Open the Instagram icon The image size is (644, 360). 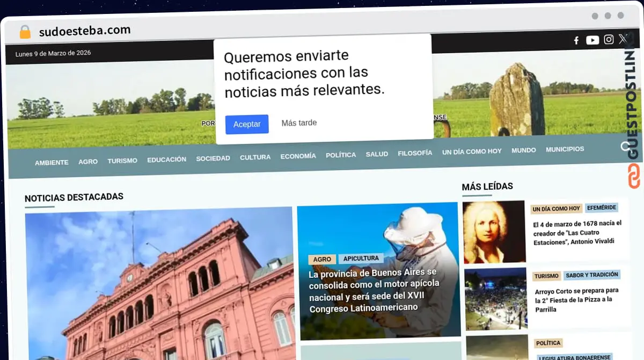pos(608,40)
